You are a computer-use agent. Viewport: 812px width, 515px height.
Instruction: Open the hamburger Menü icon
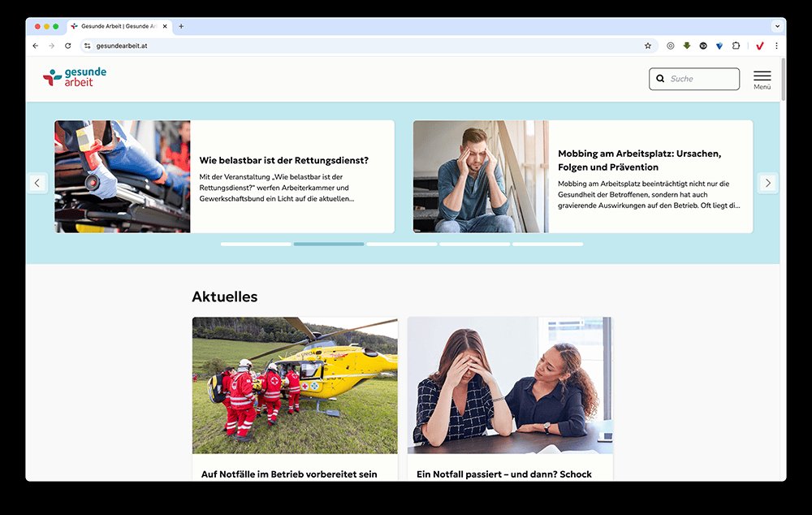[762, 78]
